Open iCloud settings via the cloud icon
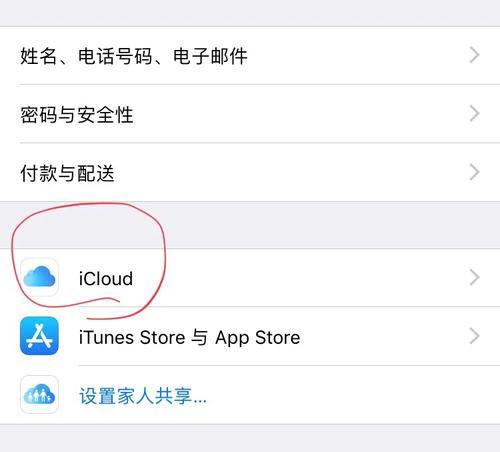 point(39,277)
